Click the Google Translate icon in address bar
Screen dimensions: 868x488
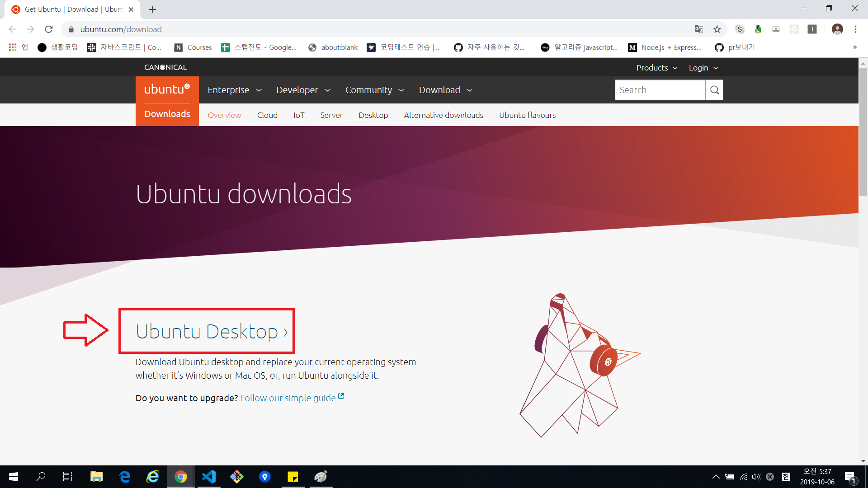click(x=699, y=29)
